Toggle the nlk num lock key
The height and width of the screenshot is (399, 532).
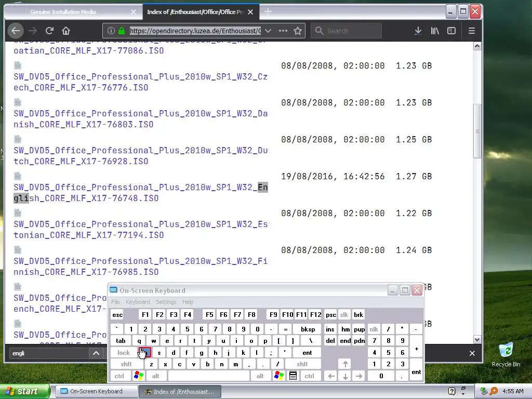click(374, 329)
